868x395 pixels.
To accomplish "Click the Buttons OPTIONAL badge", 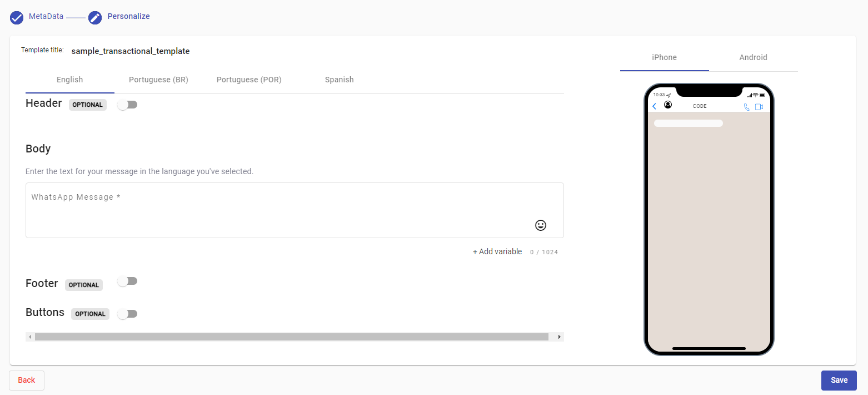I will point(90,314).
